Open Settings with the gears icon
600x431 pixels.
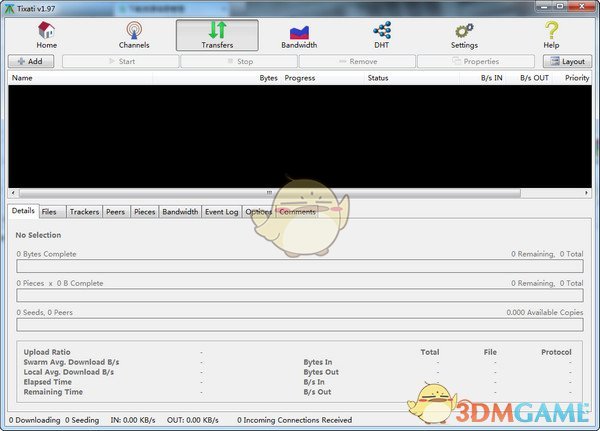(x=464, y=35)
